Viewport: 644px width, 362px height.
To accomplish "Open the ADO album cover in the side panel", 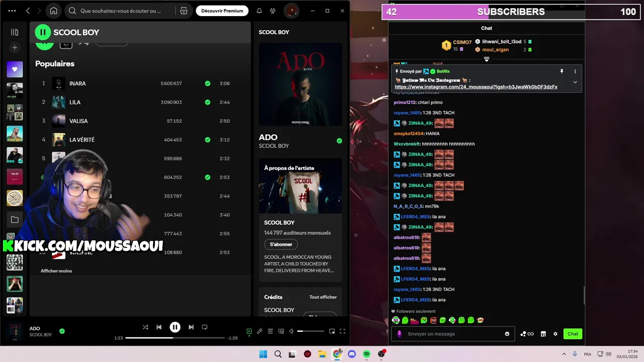I will point(300,84).
